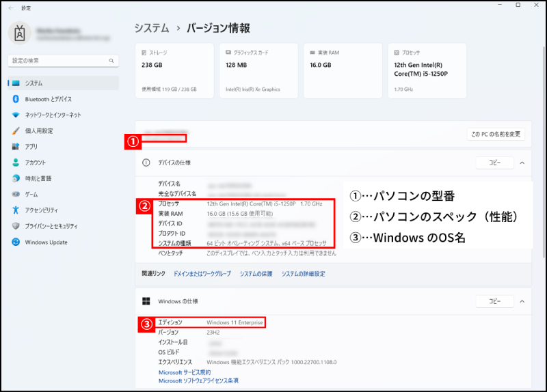Go back to システム in the breadcrumb
This screenshot has height=392, width=547.
[x=152, y=28]
